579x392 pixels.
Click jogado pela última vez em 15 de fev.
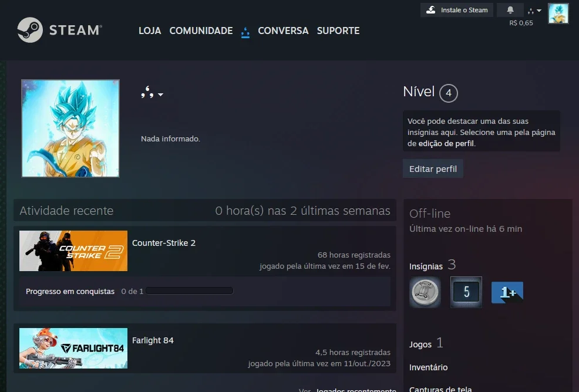coord(325,266)
